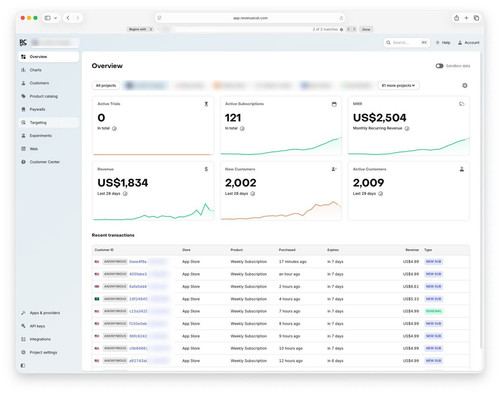The height and width of the screenshot is (394, 500).
Task: Click the Expires column header
Action: pos(333,250)
